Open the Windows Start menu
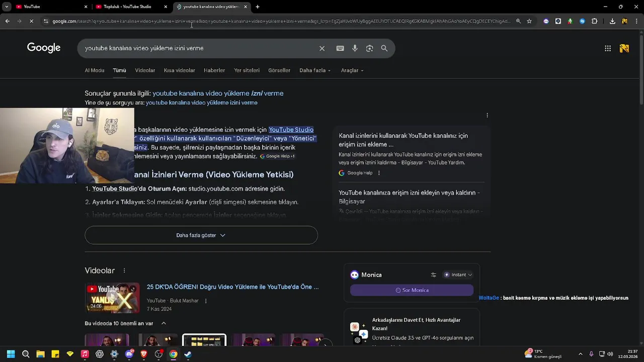This screenshot has height=362, width=644. pyautogui.click(x=11, y=354)
